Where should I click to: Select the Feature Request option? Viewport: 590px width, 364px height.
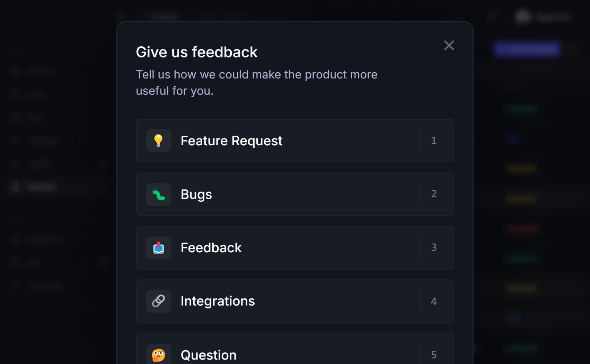(295, 141)
